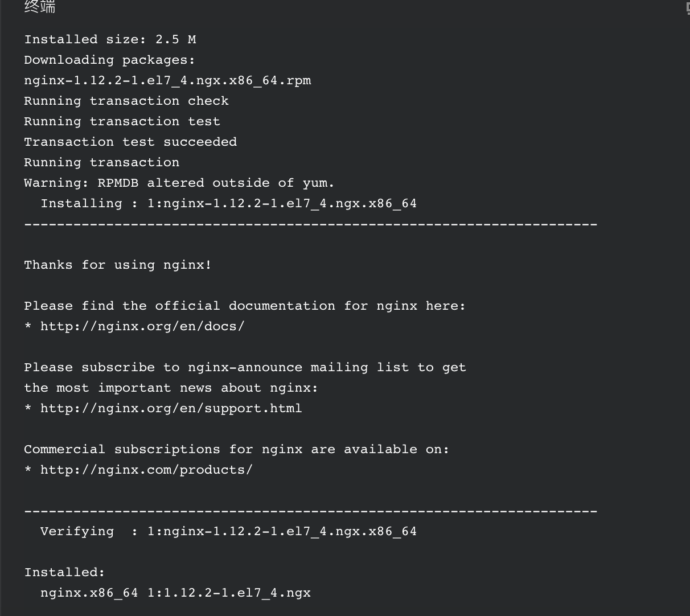This screenshot has width=690, height=616.
Task: Click the 'Running transaction check' line
Action: click(x=126, y=101)
